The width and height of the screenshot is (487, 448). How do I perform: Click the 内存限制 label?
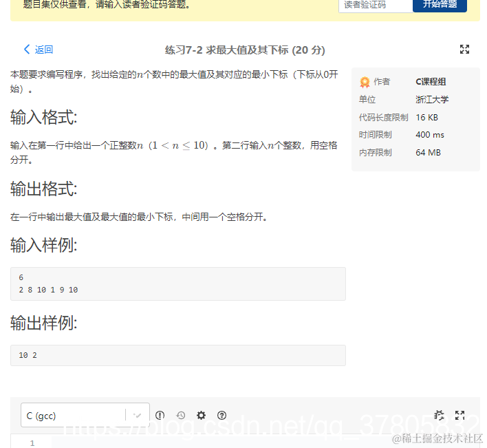click(x=375, y=153)
